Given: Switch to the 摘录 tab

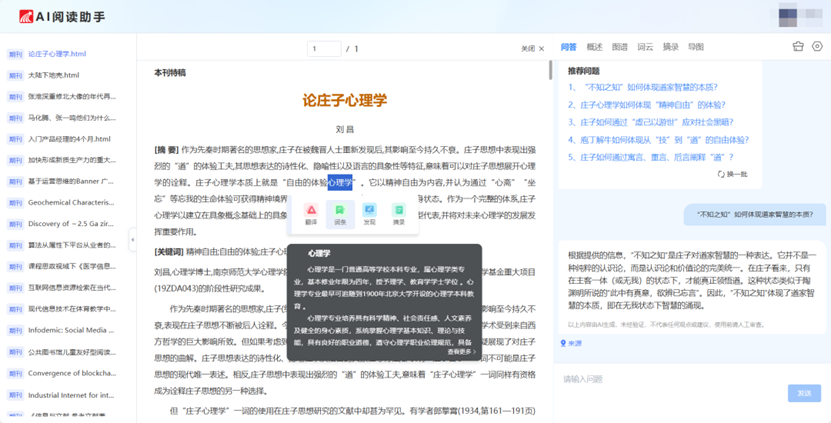Looking at the screenshot, I should click(x=670, y=47).
